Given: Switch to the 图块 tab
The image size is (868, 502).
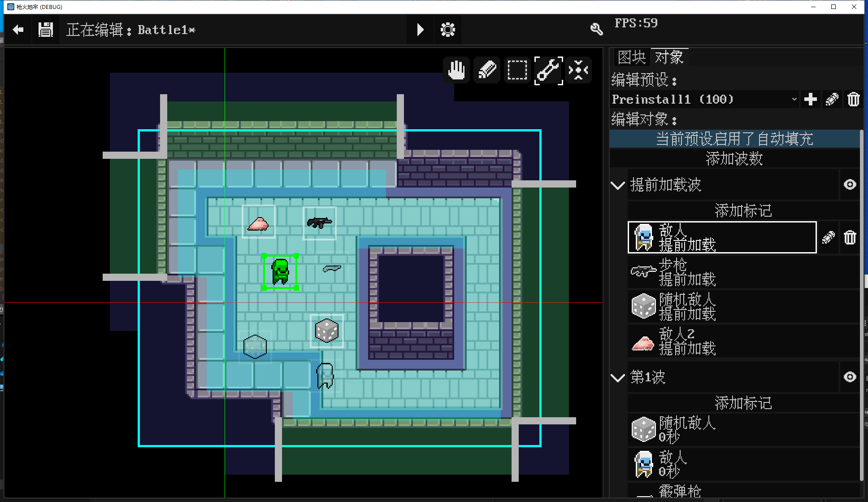Looking at the screenshot, I should point(631,57).
